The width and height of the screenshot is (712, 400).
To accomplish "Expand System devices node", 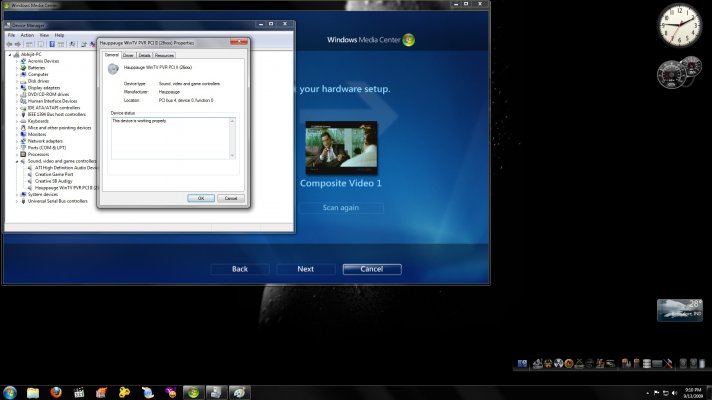I will click(x=17, y=194).
